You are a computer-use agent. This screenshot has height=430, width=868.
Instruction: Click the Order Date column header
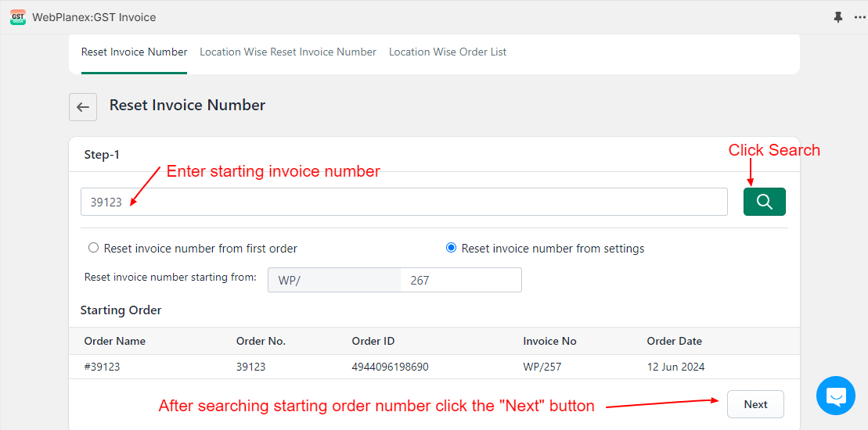point(674,341)
